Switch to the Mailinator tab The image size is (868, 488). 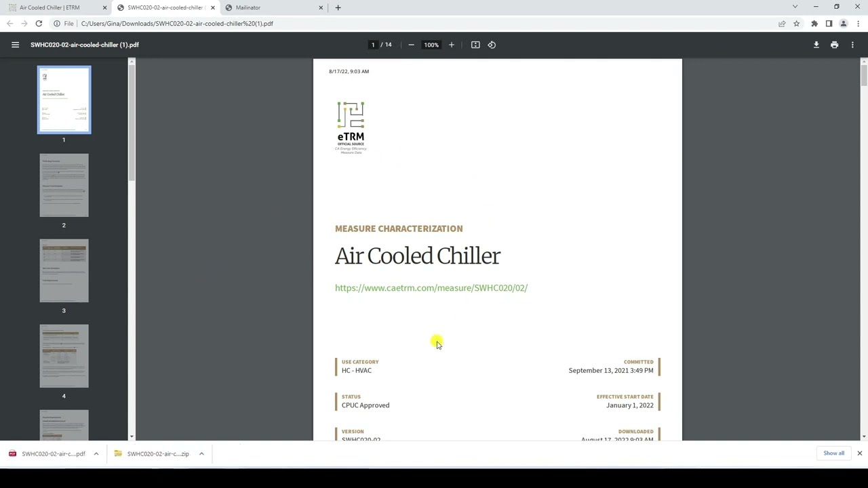click(x=274, y=7)
